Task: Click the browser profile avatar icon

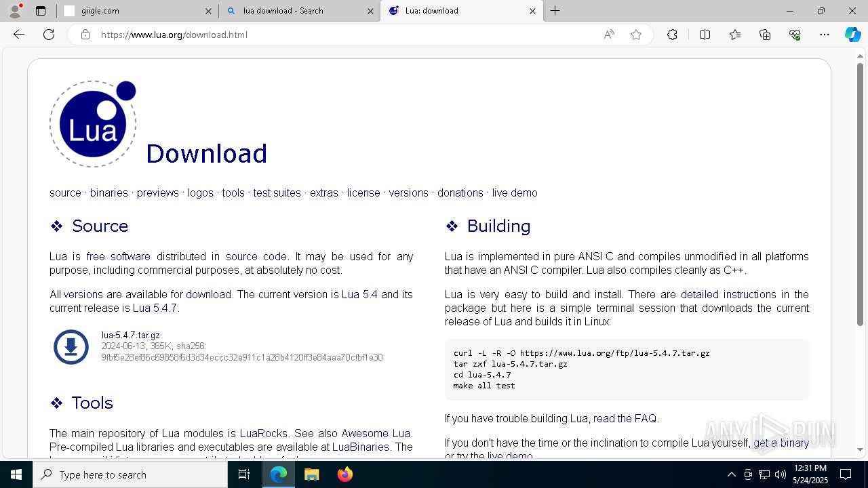Action: pyautogui.click(x=14, y=10)
